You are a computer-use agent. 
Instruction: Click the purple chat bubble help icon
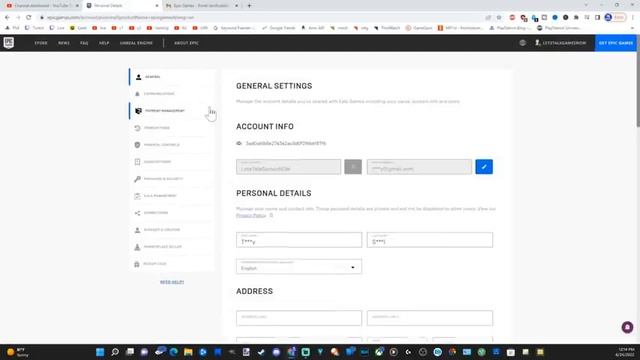tap(627, 327)
